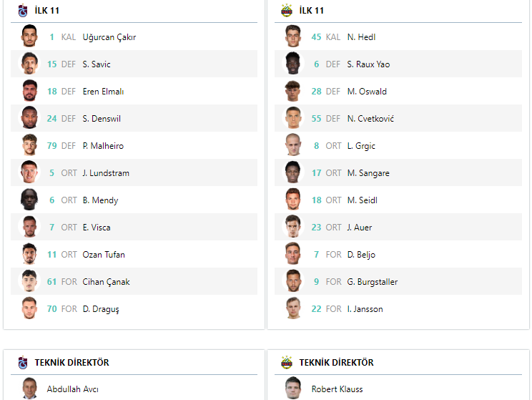
Task: Select the Ozan Tufan name
Action: (x=104, y=254)
